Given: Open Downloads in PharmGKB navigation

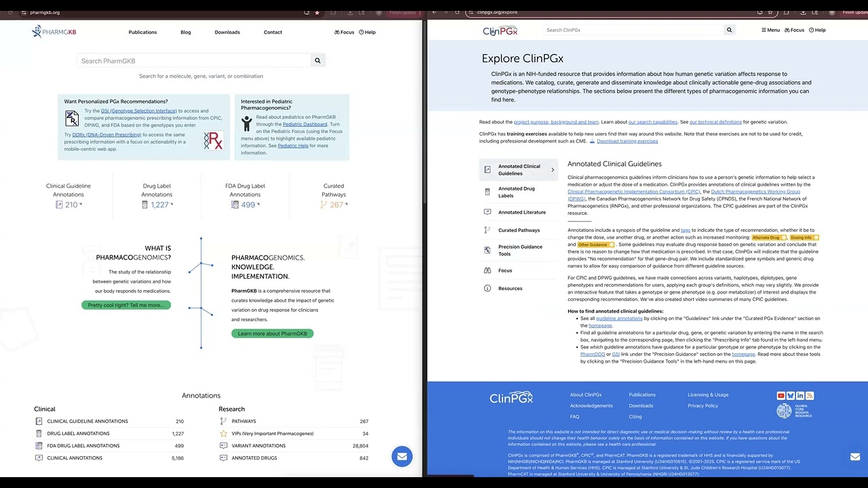Looking at the screenshot, I should [227, 32].
